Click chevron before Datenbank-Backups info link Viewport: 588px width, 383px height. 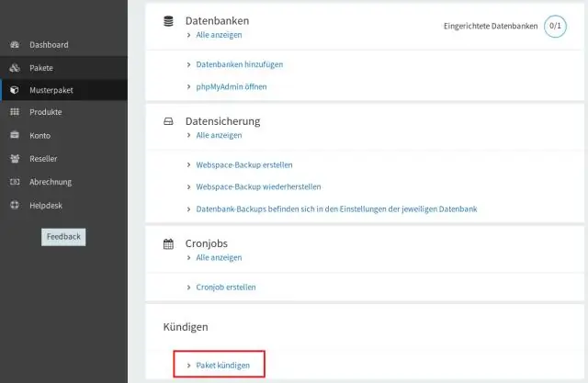click(x=188, y=209)
